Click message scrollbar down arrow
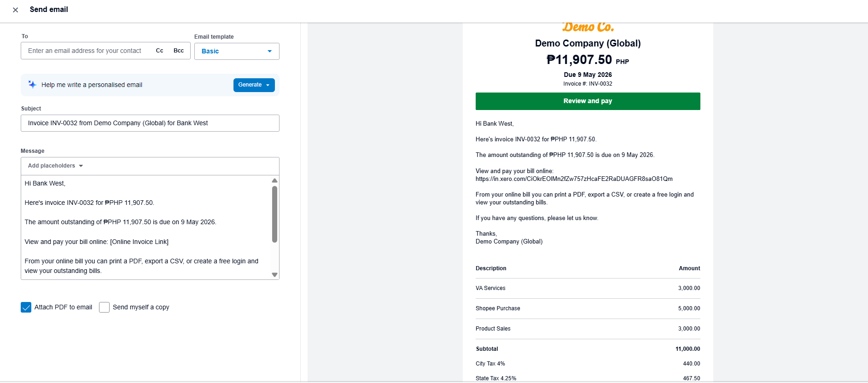Screen dimensions: 868x383 click(274, 275)
